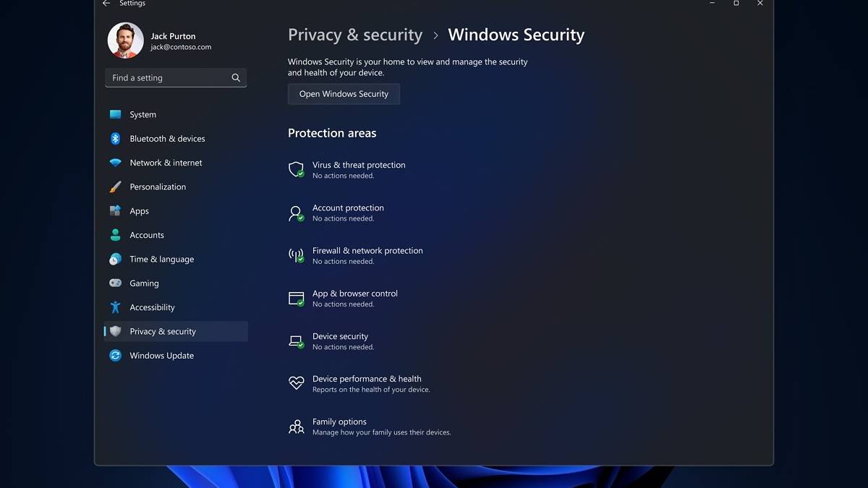Click the Windows Update sync icon
Screen dimensions: 868x488
[x=115, y=356]
